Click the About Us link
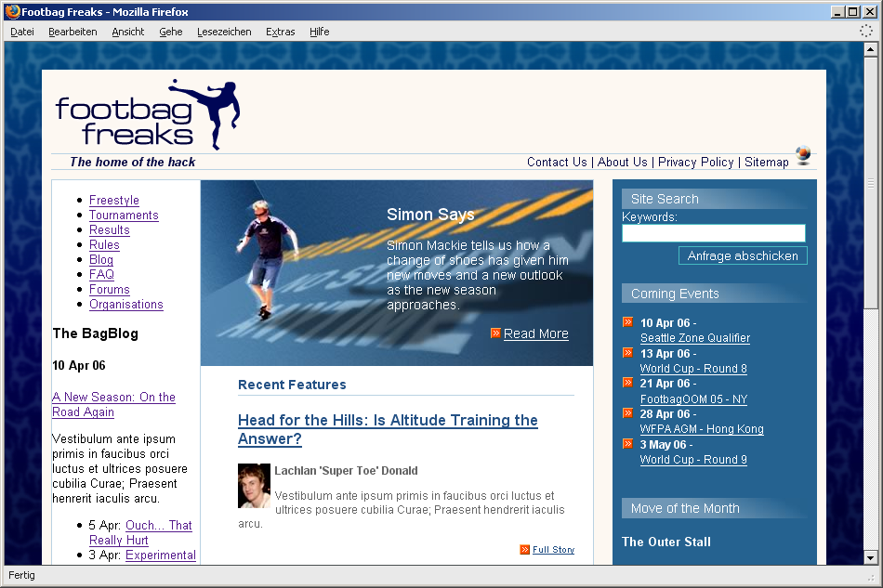Viewport: 883px width, 588px height. pyautogui.click(x=622, y=162)
